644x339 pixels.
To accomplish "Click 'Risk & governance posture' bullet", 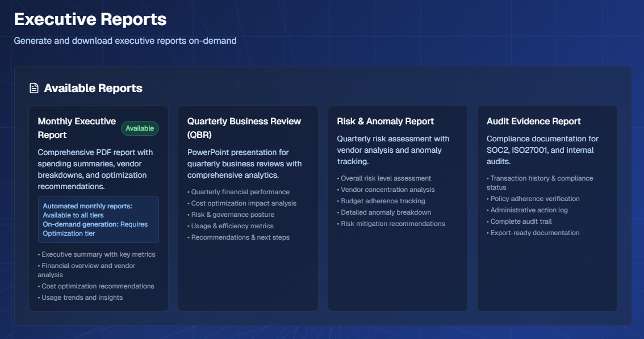I will [x=231, y=215].
